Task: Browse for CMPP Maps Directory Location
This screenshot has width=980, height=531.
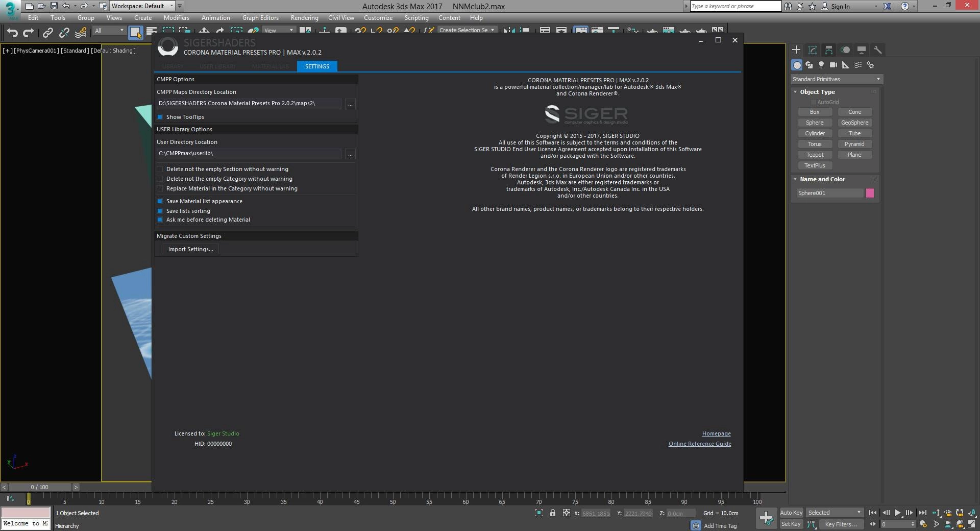Action: (350, 104)
